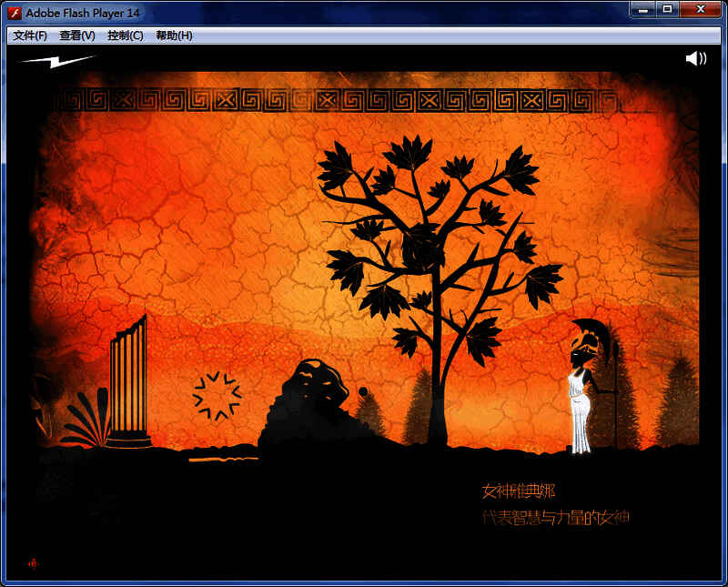Viewport: 728px width, 587px height.
Task: Click the small red emblem at bottom-left
Action: tap(34, 563)
